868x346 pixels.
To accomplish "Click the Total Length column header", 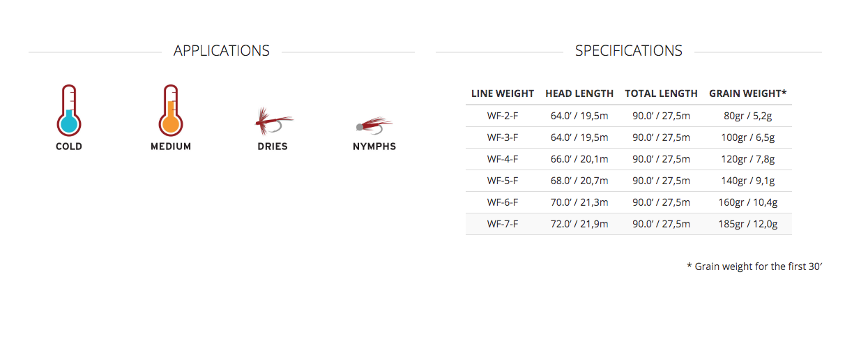I will coord(661,93).
